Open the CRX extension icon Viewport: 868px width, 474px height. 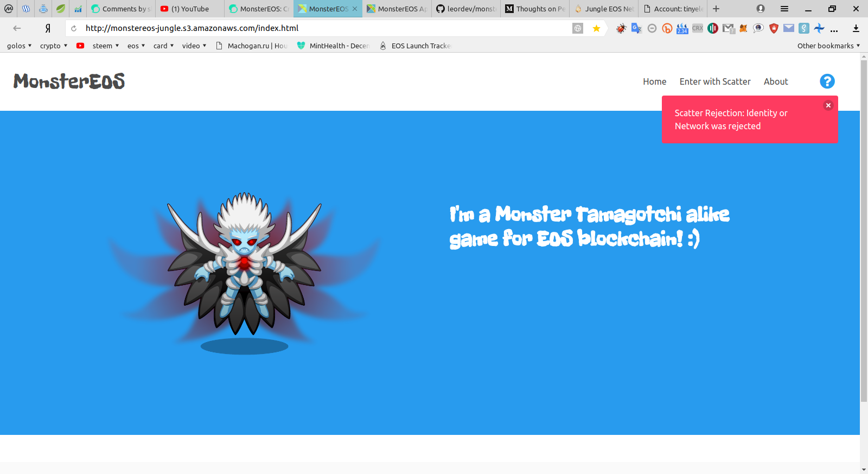click(698, 28)
